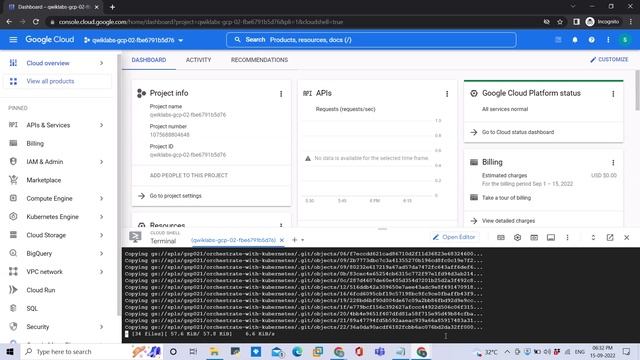Open the help question mark menu
The image size is (640, 360).
pos(591,40)
